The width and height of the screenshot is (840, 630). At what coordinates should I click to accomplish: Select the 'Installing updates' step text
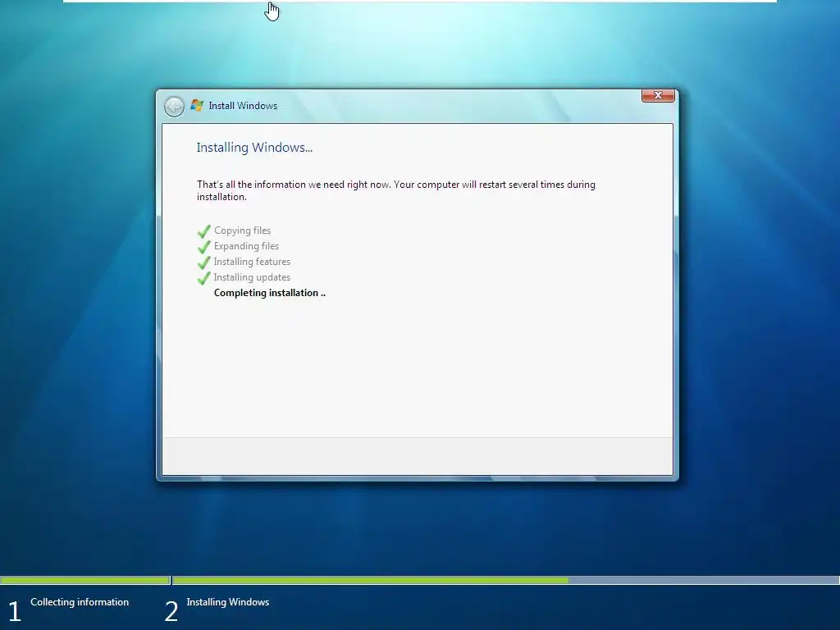252,277
